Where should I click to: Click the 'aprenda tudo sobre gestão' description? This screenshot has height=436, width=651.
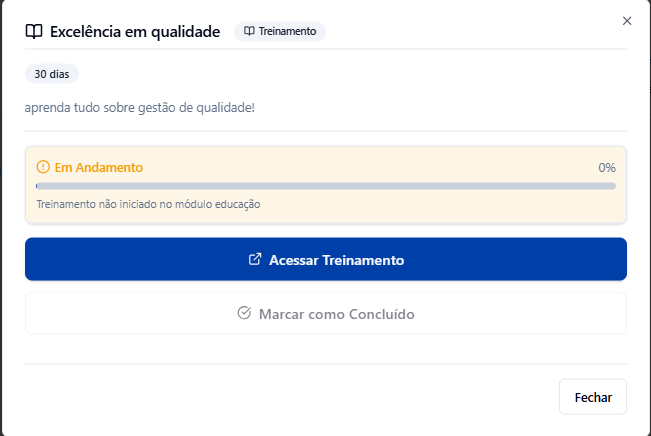coord(140,107)
